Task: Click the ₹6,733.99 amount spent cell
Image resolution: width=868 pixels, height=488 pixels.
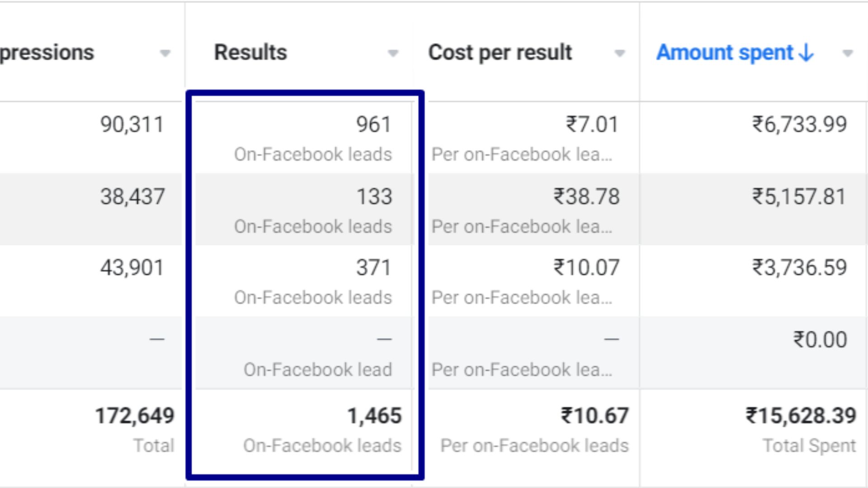Action: click(799, 125)
